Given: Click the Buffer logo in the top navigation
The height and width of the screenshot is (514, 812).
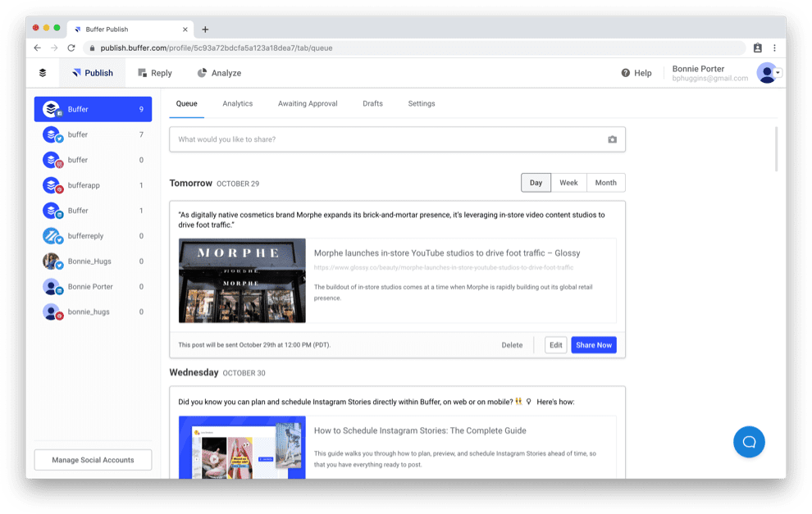Looking at the screenshot, I should click(43, 73).
